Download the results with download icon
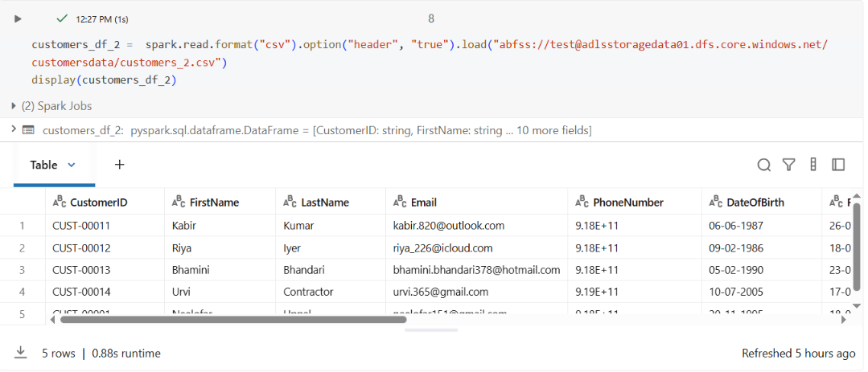Screen dimensions: 868x372 (20, 353)
